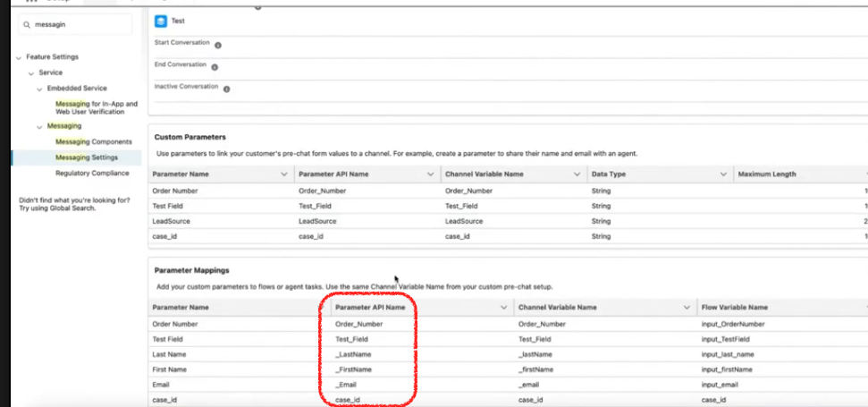Click the Quick Find search box
Image resolution: width=868 pixels, height=407 pixels.
[75, 25]
